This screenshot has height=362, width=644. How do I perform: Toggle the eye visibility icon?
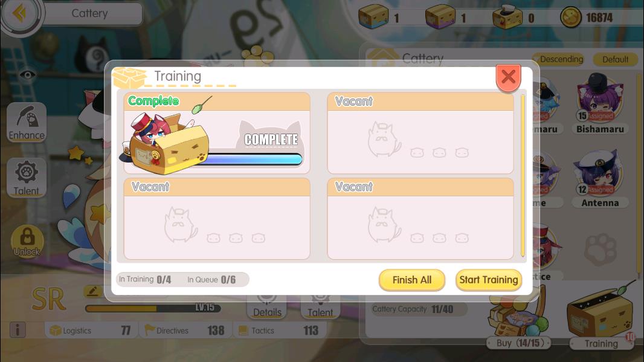28,75
